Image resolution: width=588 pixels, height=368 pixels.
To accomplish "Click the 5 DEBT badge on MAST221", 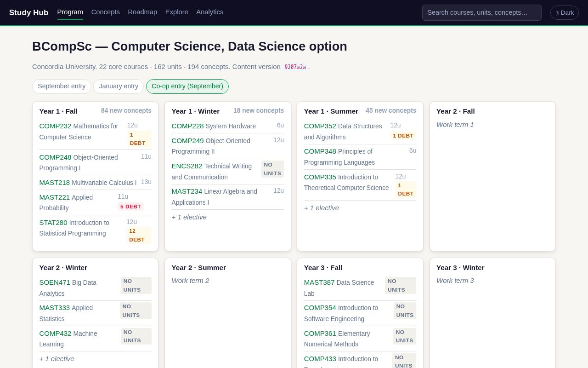I will 130,207.
